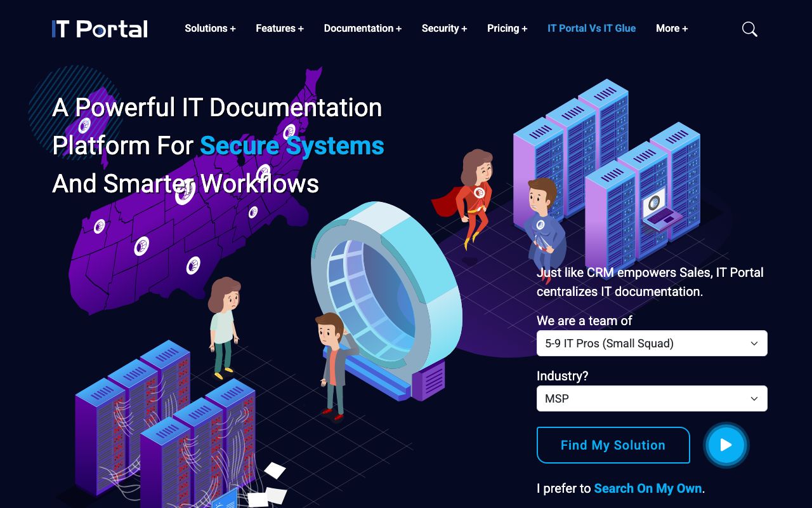Follow the Search On My Own link
The width and height of the screenshot is (812, 508).
pyautogui.click(x=648, y=488)
